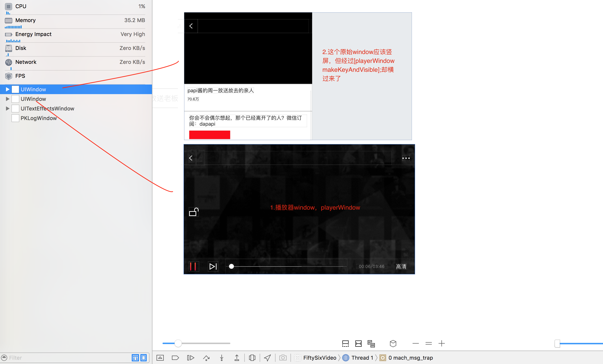Click the Zero KB/s Network value
This screenshot has width=603, height=364.
132,62
